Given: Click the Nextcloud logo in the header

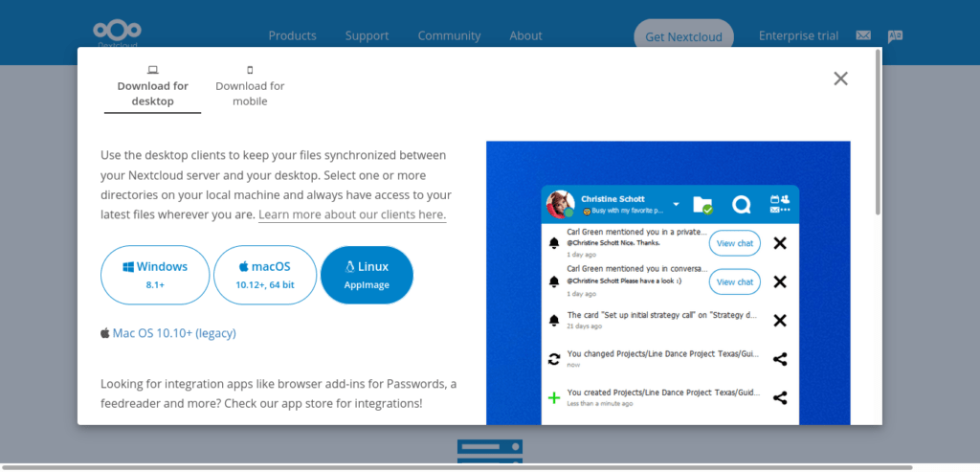Looking at the screenshot, I should (117, 34).
